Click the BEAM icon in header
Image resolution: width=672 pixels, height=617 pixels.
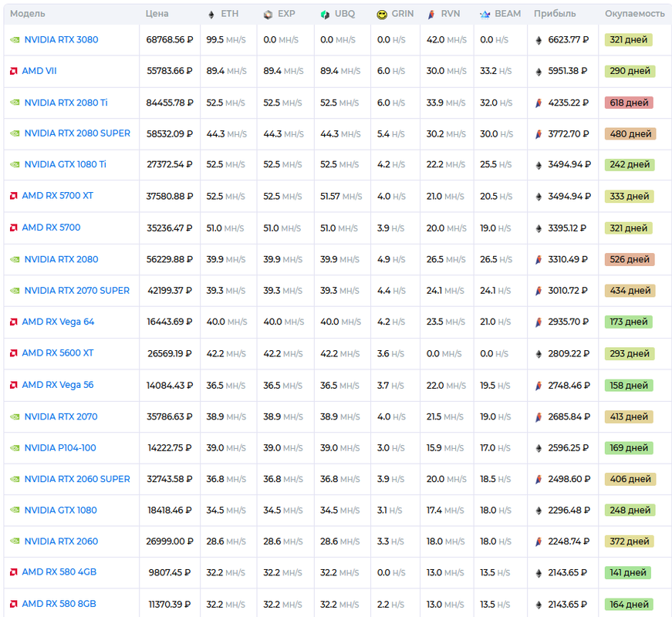point(485,15)
